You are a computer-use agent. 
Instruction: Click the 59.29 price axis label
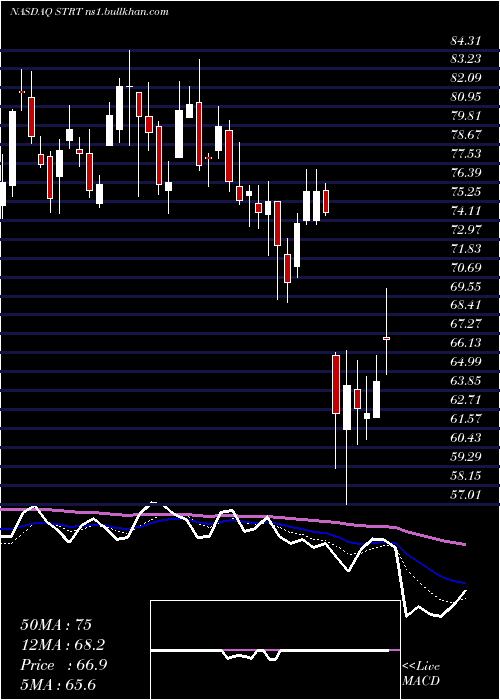[466, 457]
